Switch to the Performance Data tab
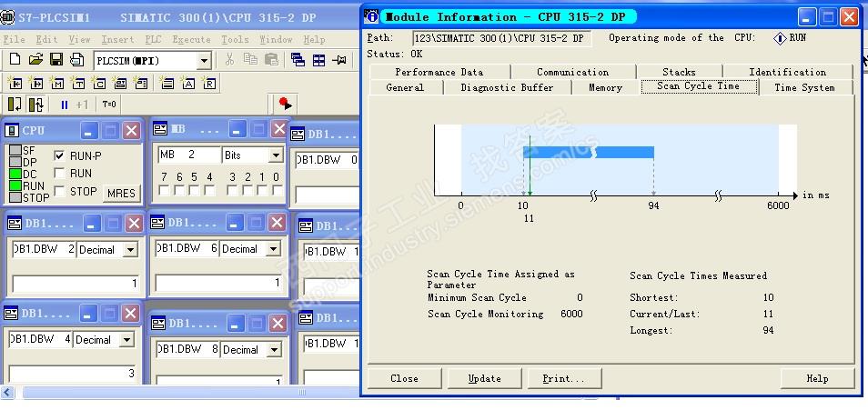The width and height of the screenshot is (868, 420). (x=439, y=72)
